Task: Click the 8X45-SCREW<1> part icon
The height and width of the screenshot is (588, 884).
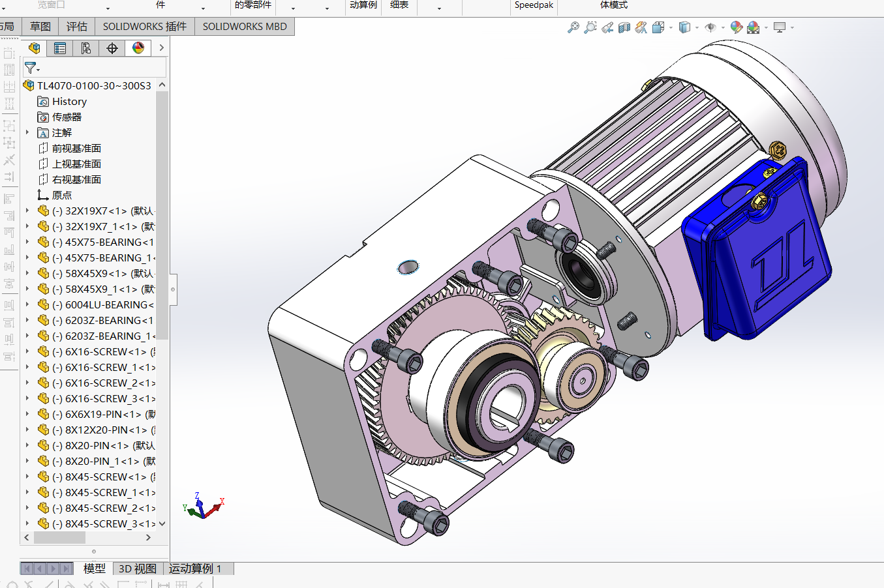Action: point(43,477)
